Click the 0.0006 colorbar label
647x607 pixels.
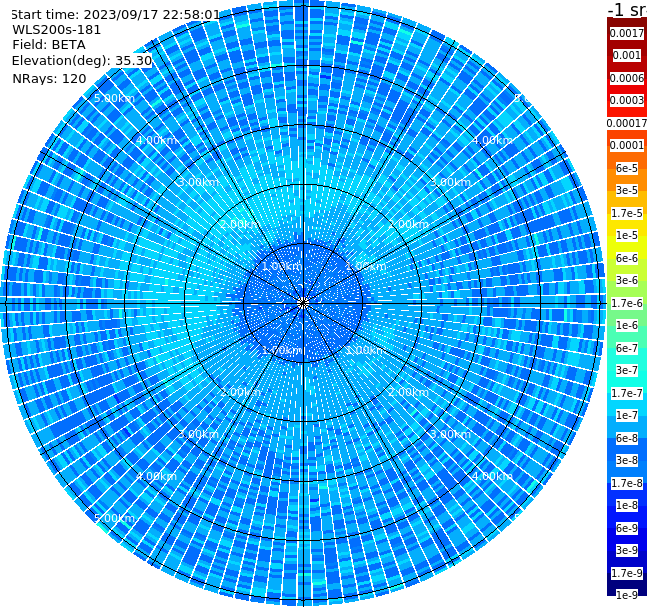pyautogui.click(x=627, y=78)
